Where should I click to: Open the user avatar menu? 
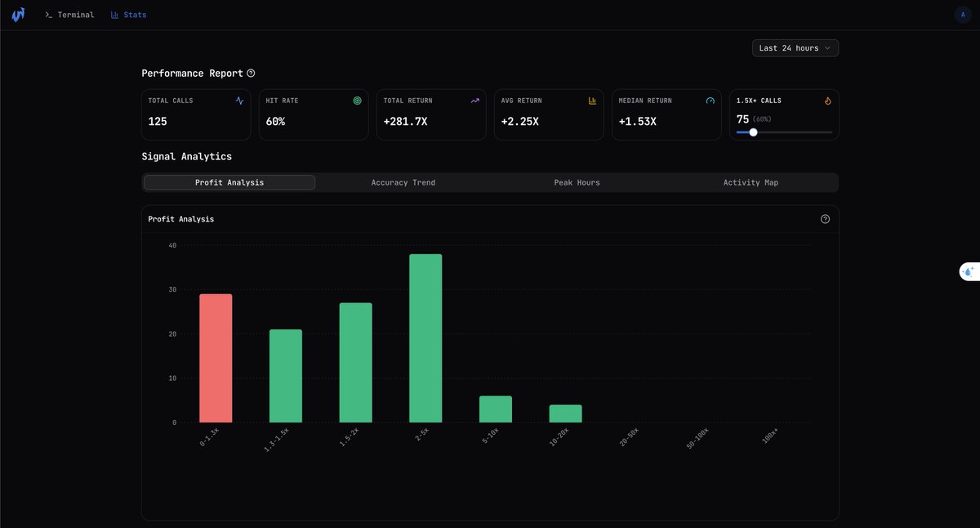pyautogui.click(x=963, y=15)
